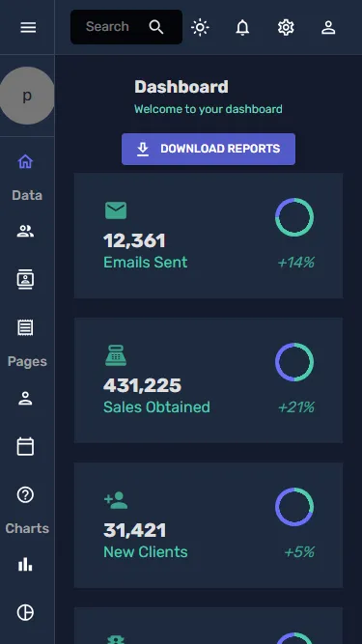The width and height of the screenshot is (362, 644).
Task: Click the cash register icon on Sales Obtained card
Action: [x=116, y=355]
